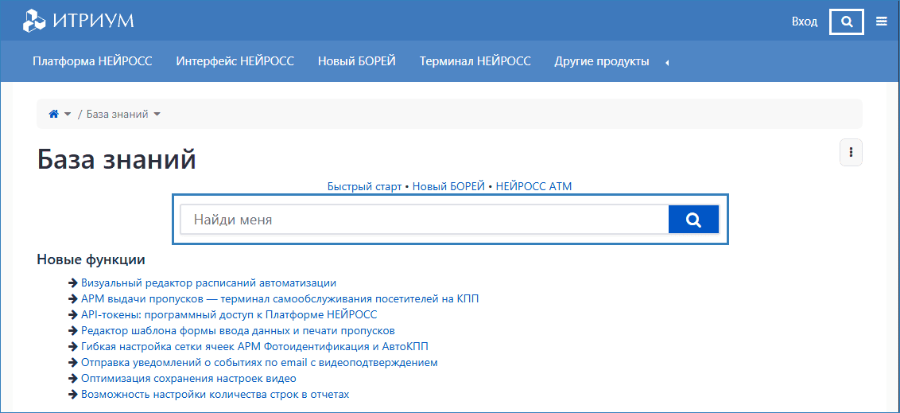Open API-токены: программный доступ link

[x=229, y=315]
